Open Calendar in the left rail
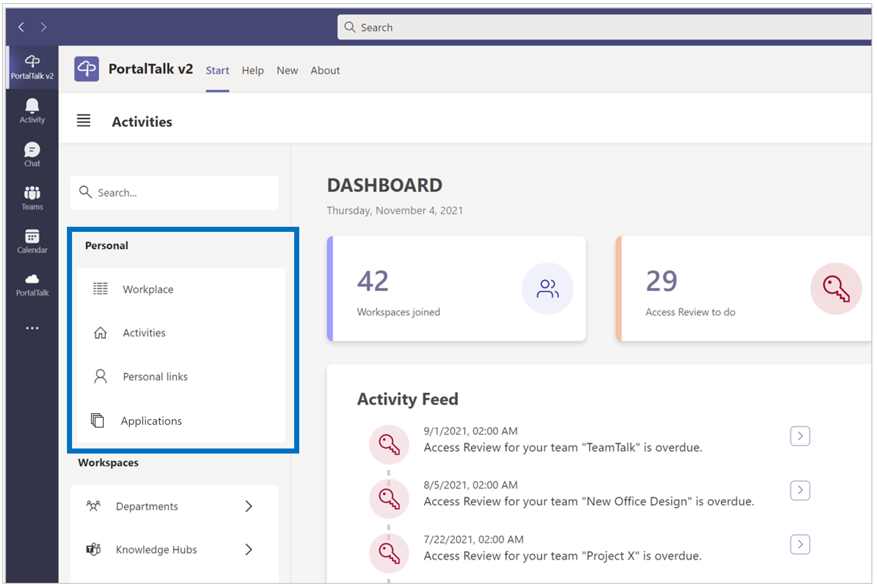The height and width of the screenshot is (588, 877). pyautogui.click(x=32, y=241)
